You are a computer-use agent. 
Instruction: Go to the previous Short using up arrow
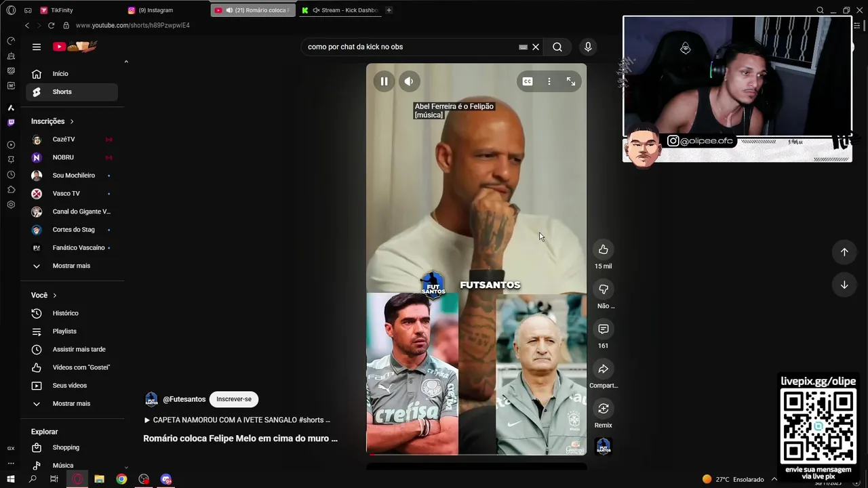[844, 252]
